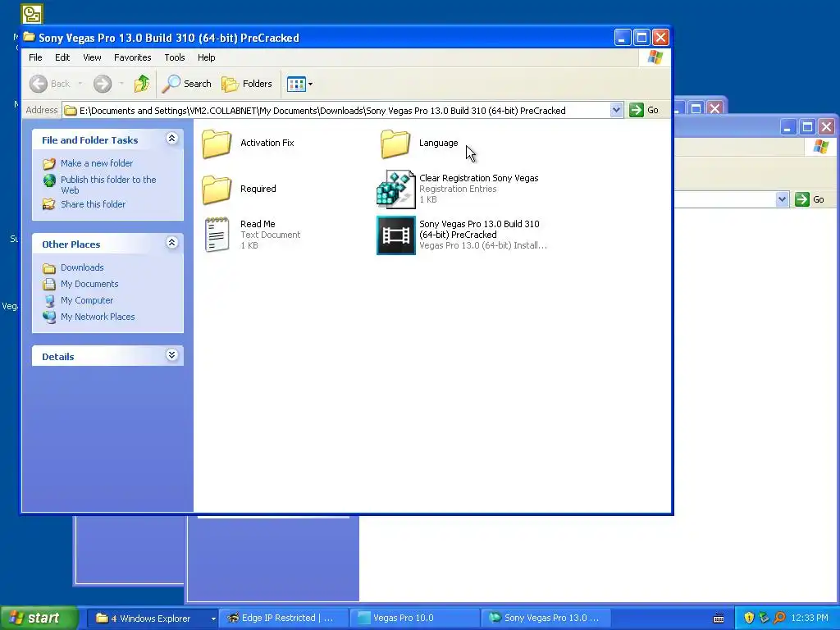Viewport: 840px width, 630px height.
Task: Click the keyboard icon in taskbar
Action: (719, 619)
